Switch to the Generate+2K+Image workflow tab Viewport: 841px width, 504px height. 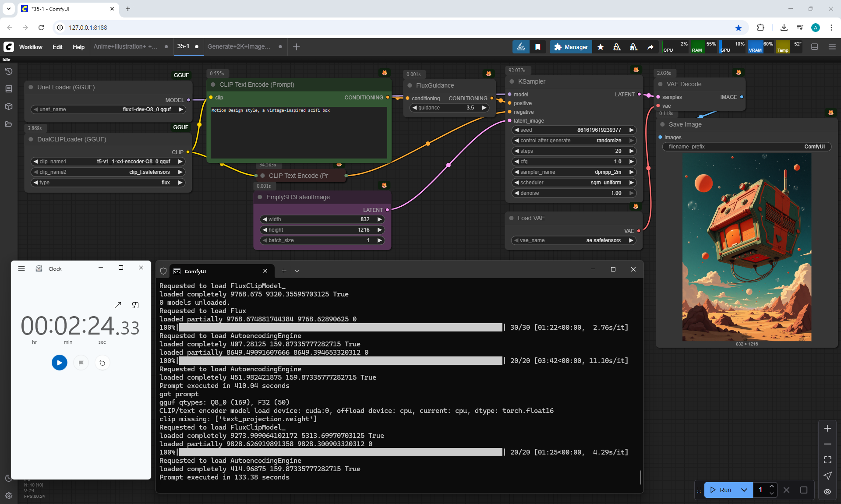coord(239,46)
